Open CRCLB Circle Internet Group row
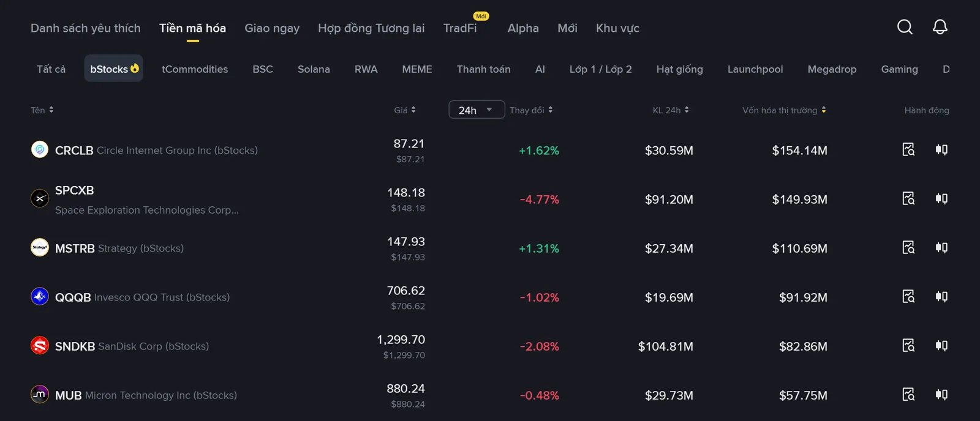 coord(490,150)
